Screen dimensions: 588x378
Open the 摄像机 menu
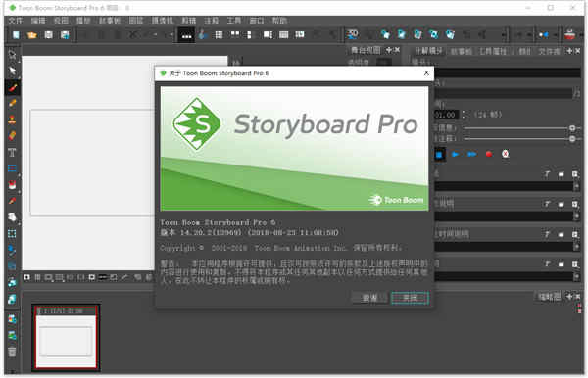click(x=163, y=21)
